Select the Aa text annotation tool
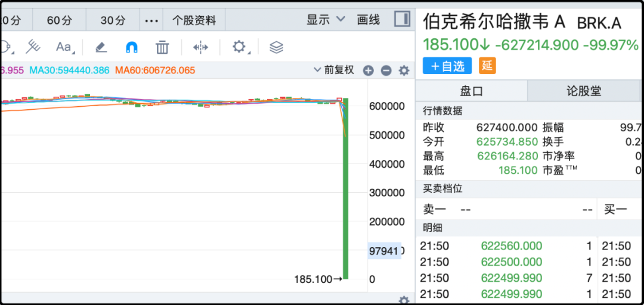 pos(64,47)
